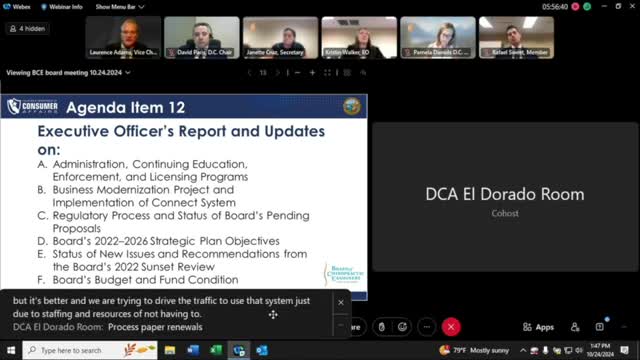
Task: Click the network icon in system tray
Action: pos(568,350)
